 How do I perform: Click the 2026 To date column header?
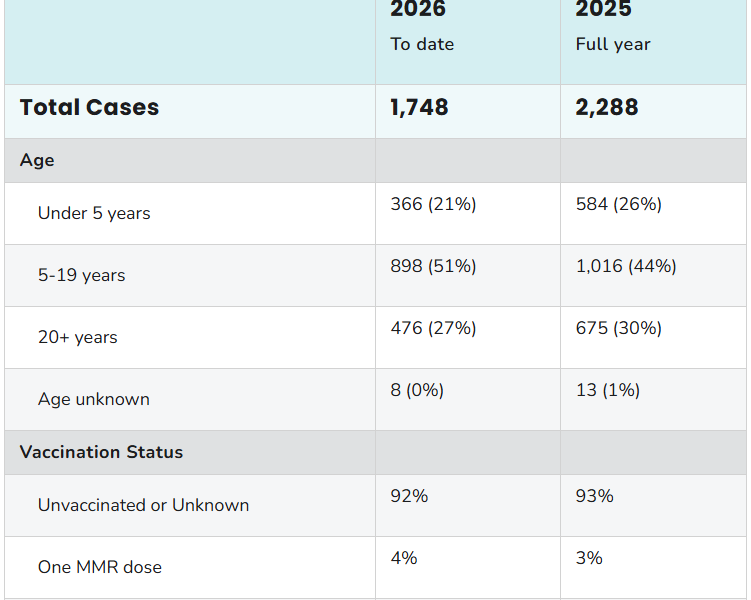[x=422, y=26]
